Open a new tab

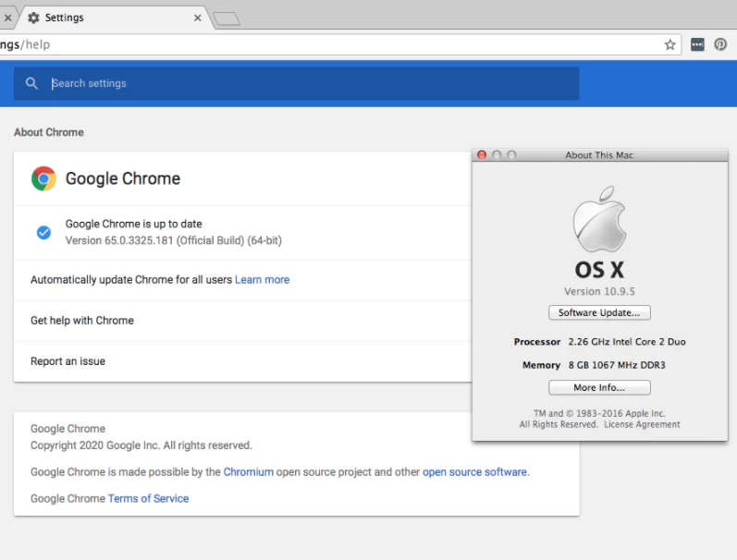pyautogui.click(x=227, y=18)
